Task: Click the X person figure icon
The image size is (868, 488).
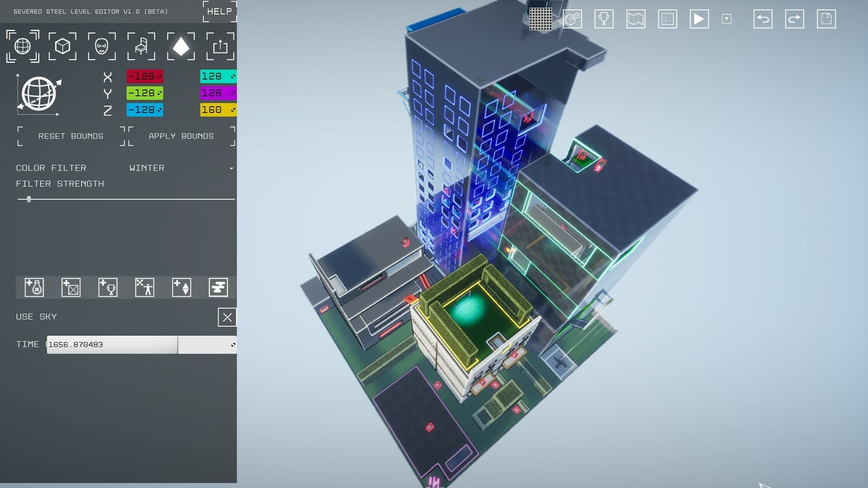Action: (x=145, y=287)
